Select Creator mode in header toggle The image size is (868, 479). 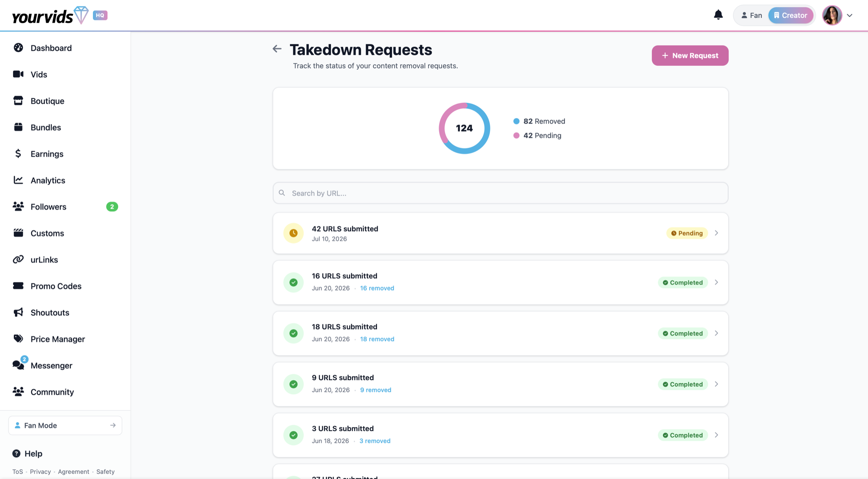point(790,15)
